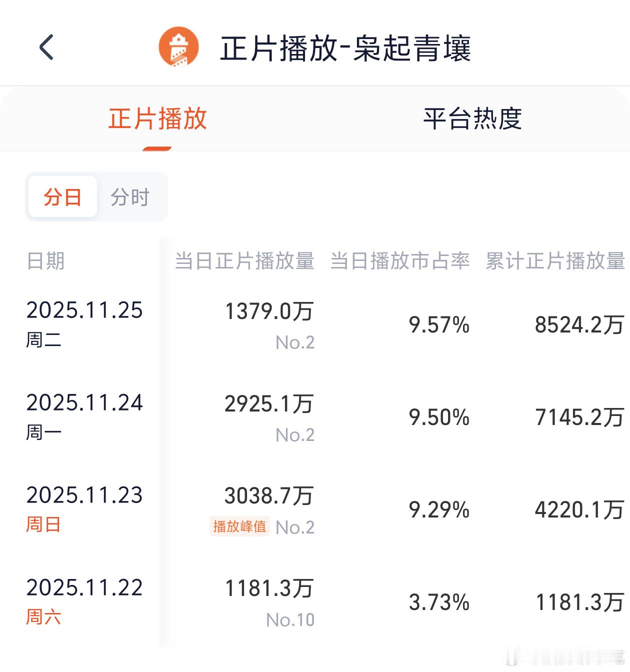Viewport: 630px width, 672px height.
Task: Tap the No.10 rank label for 2025.11.22
Action: pos(290,619)
